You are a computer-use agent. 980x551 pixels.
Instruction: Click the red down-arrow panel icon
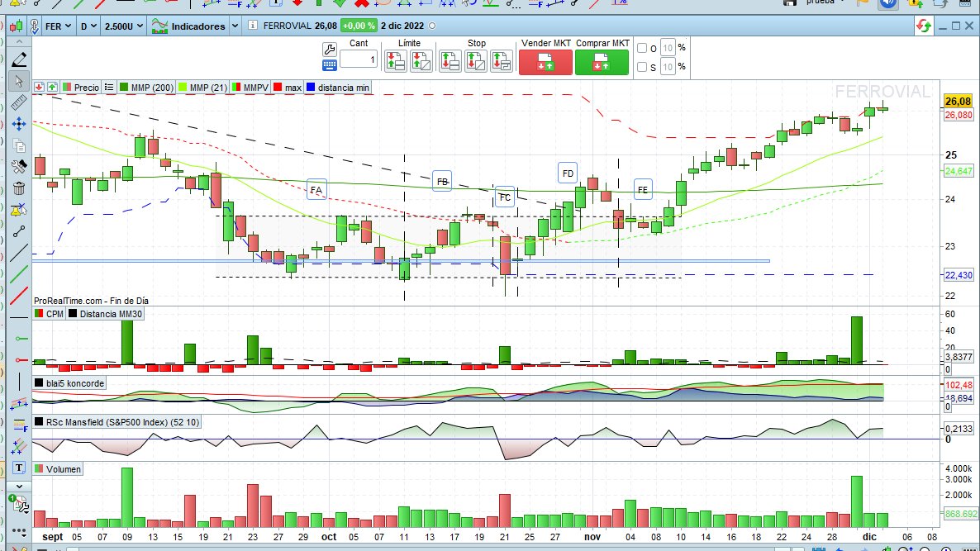point(39,88)
